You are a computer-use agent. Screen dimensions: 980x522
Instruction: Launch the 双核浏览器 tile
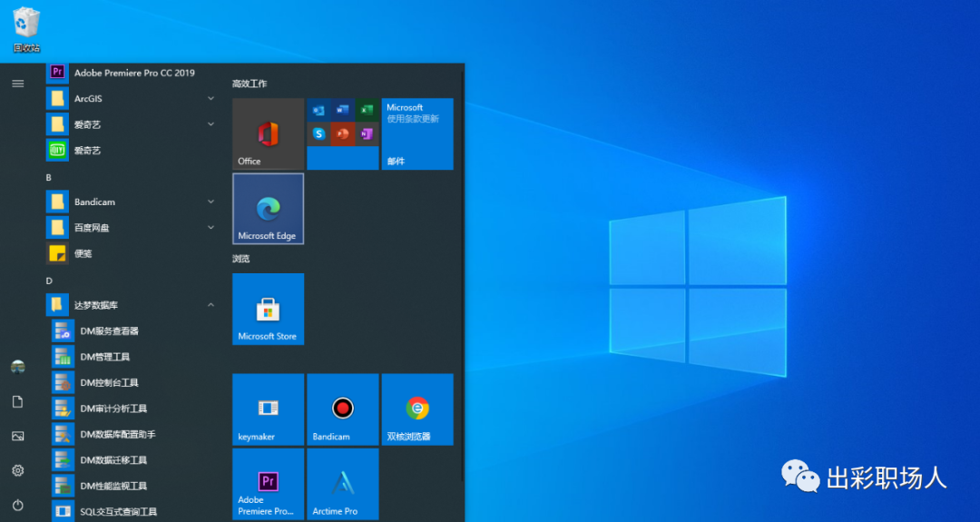click(417, 409)
